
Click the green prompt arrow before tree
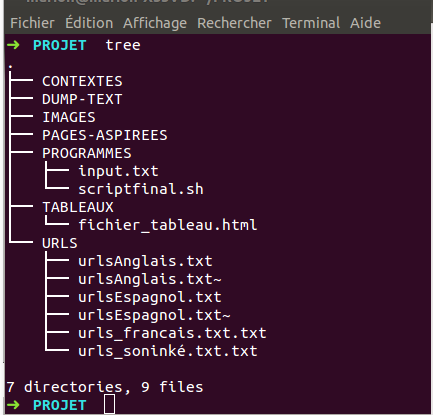point(13,45)
